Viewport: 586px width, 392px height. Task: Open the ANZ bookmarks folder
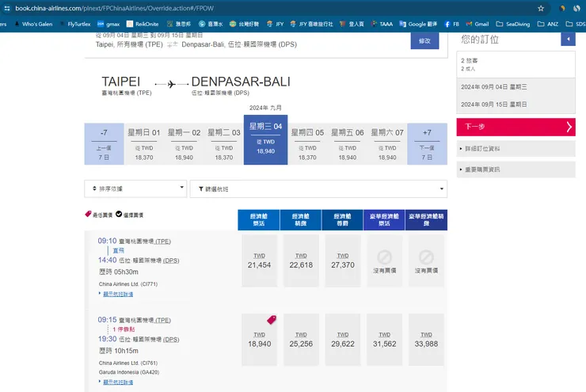click(x=548, y=24)
